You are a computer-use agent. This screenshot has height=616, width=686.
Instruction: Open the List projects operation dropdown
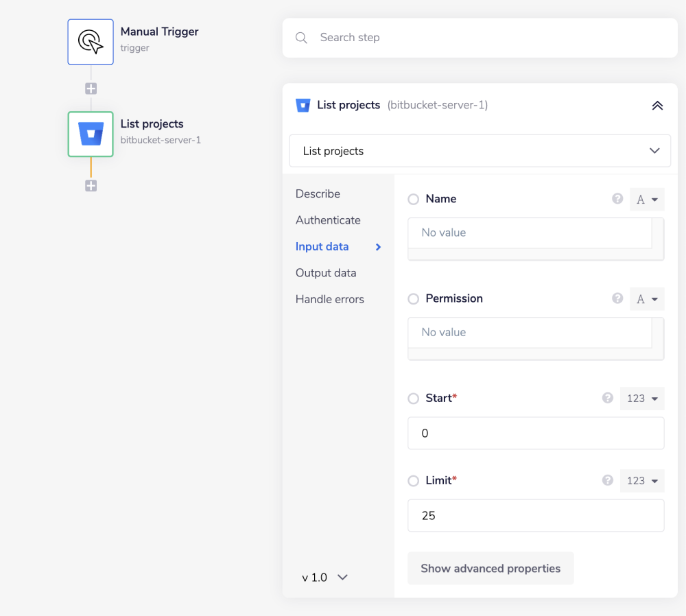(480, 150)
